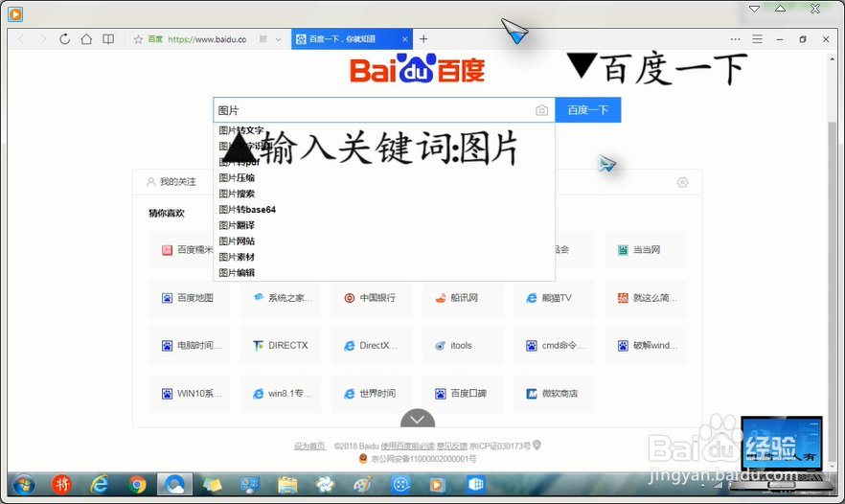
Task: Launch Internet Explorer from taskbar
Action: coord(100,484)
